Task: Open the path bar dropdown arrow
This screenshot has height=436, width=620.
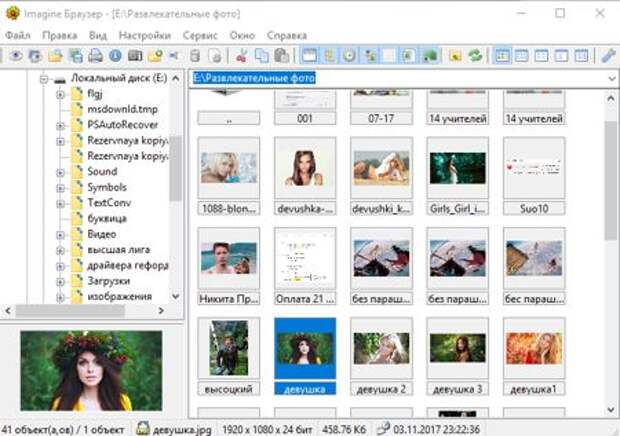Action: [x=612, y=78]
